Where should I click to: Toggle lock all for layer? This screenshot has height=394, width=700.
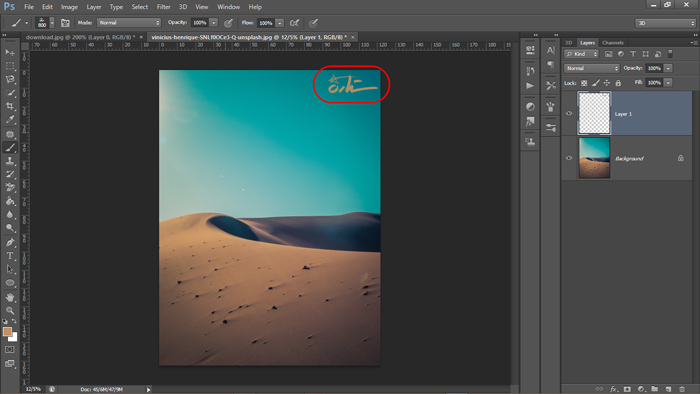pos(618,83)
